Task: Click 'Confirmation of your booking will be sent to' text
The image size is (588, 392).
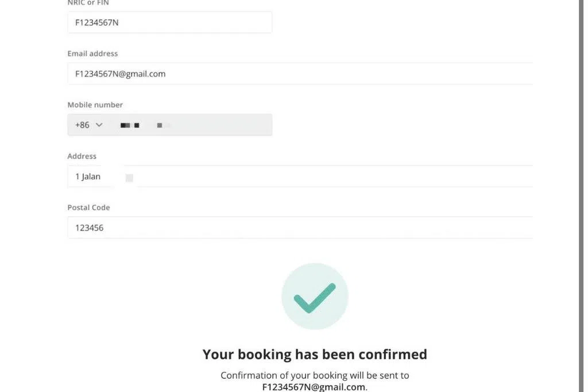Action: [x=315, y=375]
